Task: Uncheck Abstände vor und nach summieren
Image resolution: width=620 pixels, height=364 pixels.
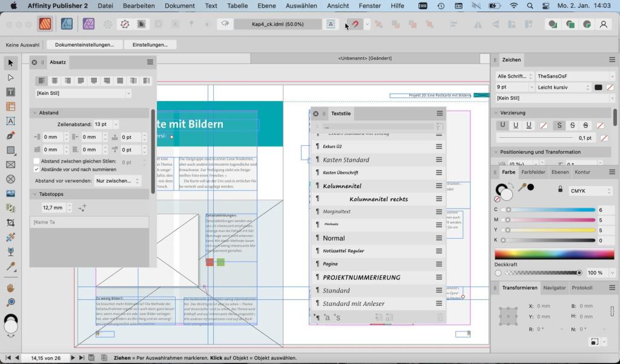Action: click(36, 169)
